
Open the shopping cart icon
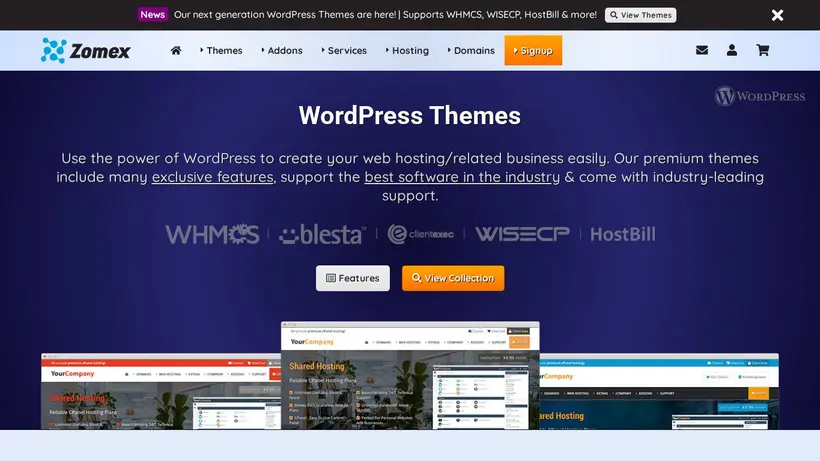(x=762, y=50)
